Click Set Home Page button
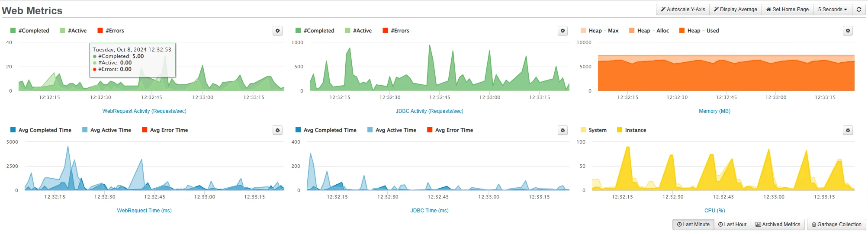 point(787,10)
